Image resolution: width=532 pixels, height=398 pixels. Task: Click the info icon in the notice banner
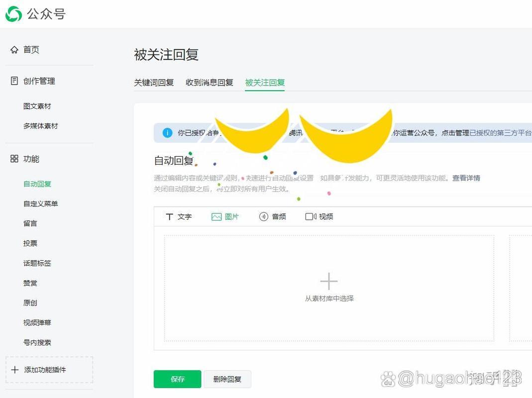tap(167, 133)
